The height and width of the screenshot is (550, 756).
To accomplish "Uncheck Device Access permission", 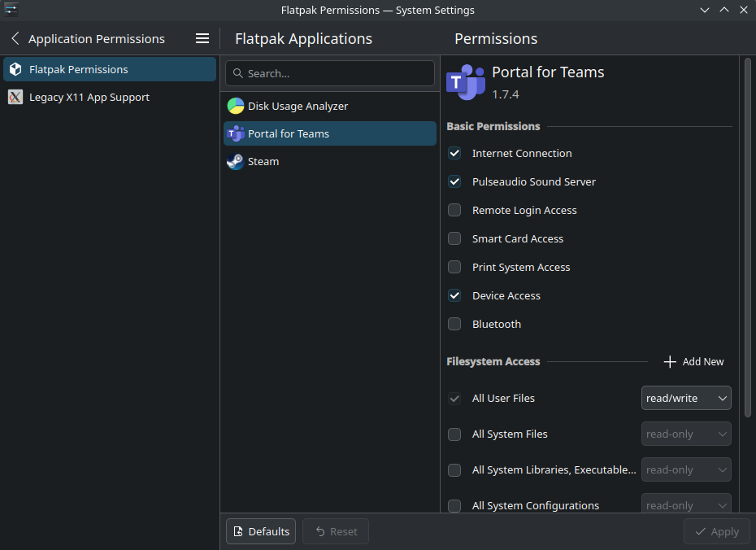I will (454, 295).
